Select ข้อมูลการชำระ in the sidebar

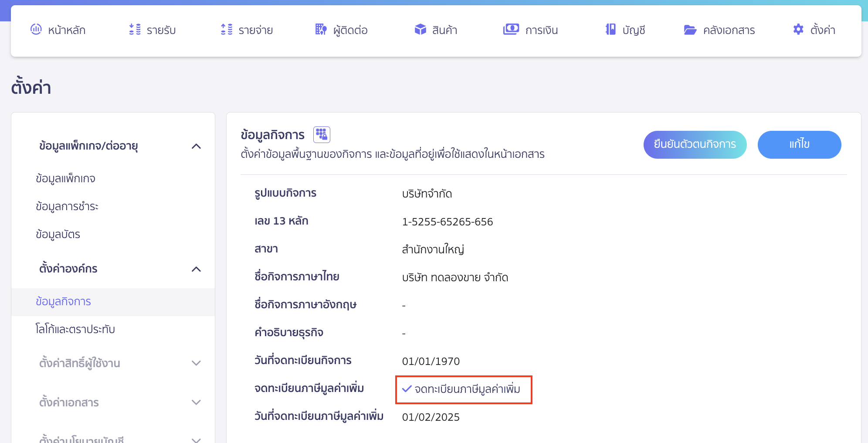[x=67, y=207]
